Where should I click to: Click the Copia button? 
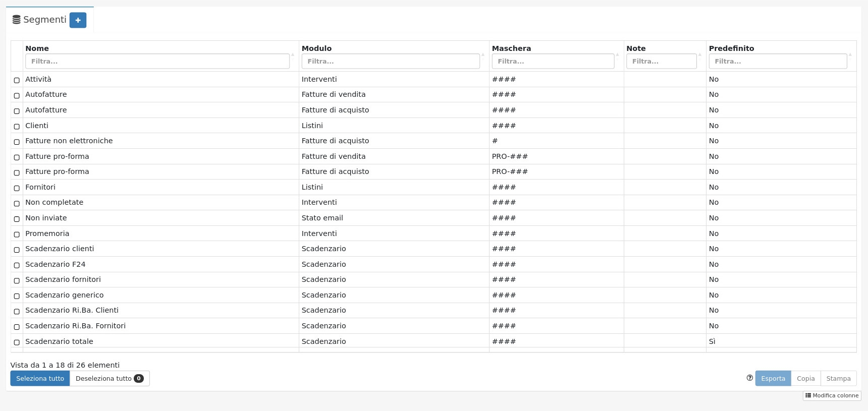coord(805,379)
